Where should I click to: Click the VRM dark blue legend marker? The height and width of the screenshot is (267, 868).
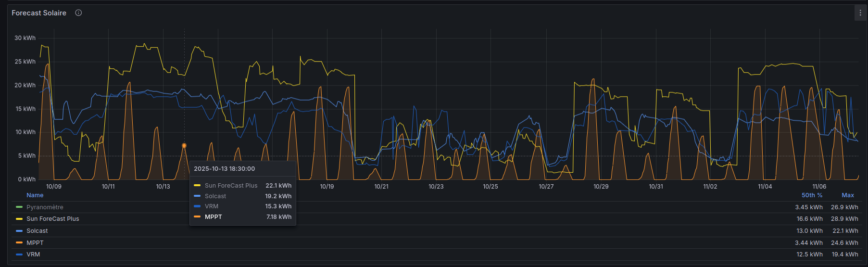point(19,254)
